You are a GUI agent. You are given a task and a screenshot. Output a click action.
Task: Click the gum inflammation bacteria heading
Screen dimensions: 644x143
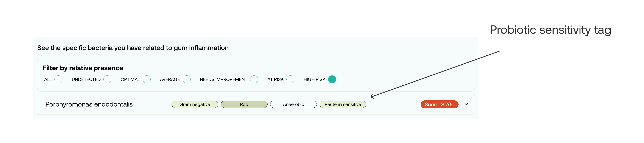pyautogui.click(x=133, y=48)
